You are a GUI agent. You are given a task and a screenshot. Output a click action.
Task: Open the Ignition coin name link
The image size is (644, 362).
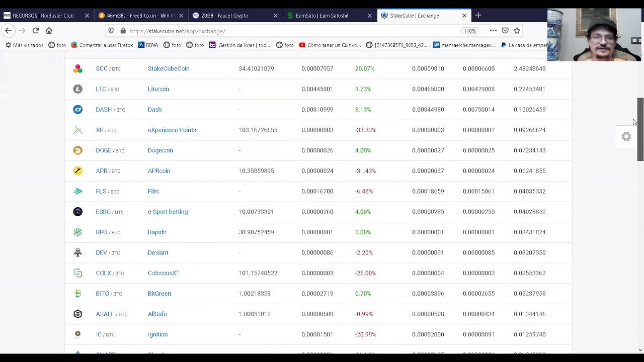157,334
